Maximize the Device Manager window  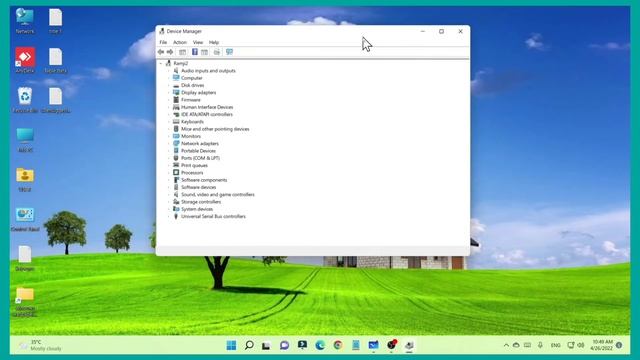point(441,31)
